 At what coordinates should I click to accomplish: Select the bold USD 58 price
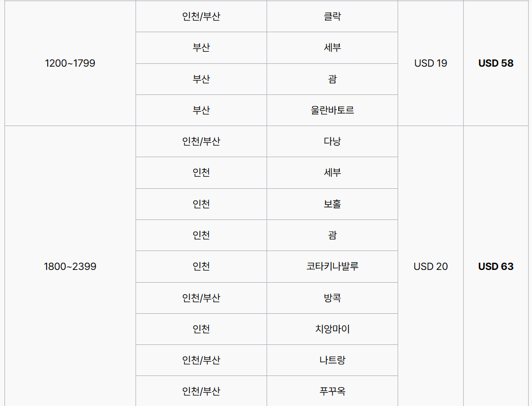click(495, 63)
